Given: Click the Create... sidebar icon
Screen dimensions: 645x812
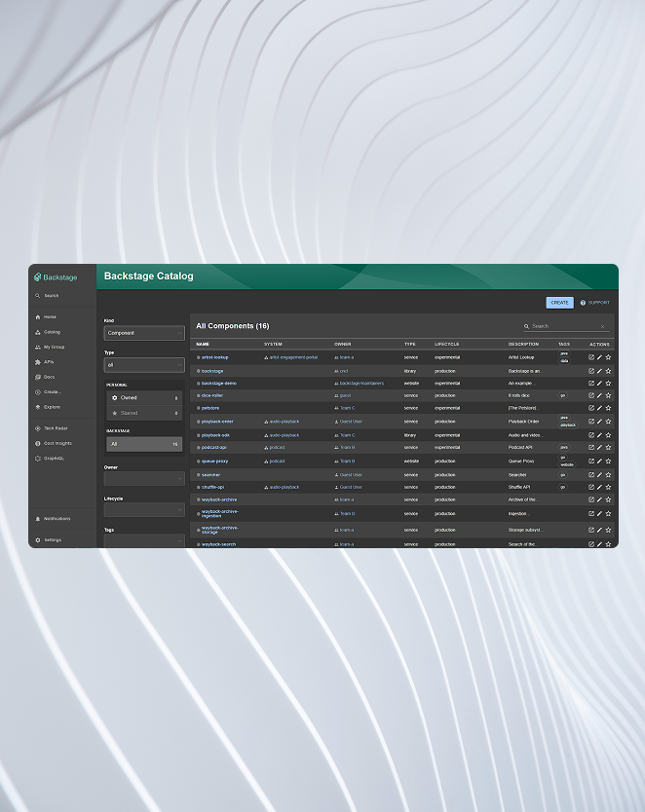Looking at the screenshot, I should (x=38, y=392).
